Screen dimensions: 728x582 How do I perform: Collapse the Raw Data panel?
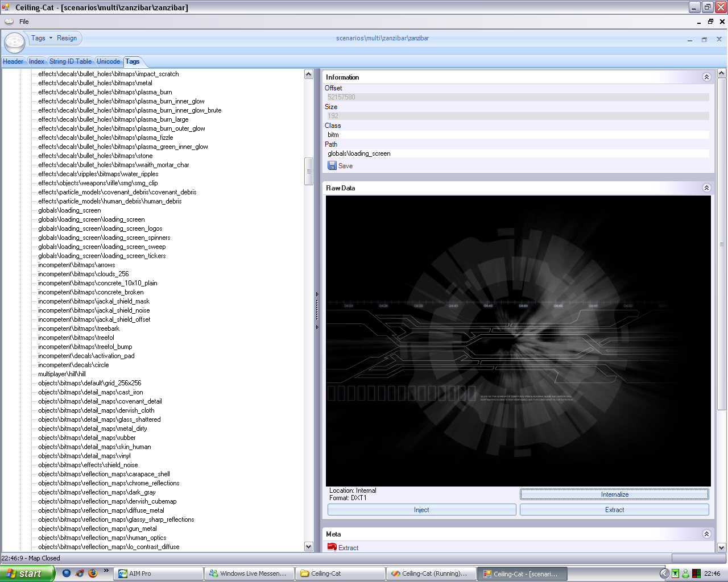click(706, 188)
